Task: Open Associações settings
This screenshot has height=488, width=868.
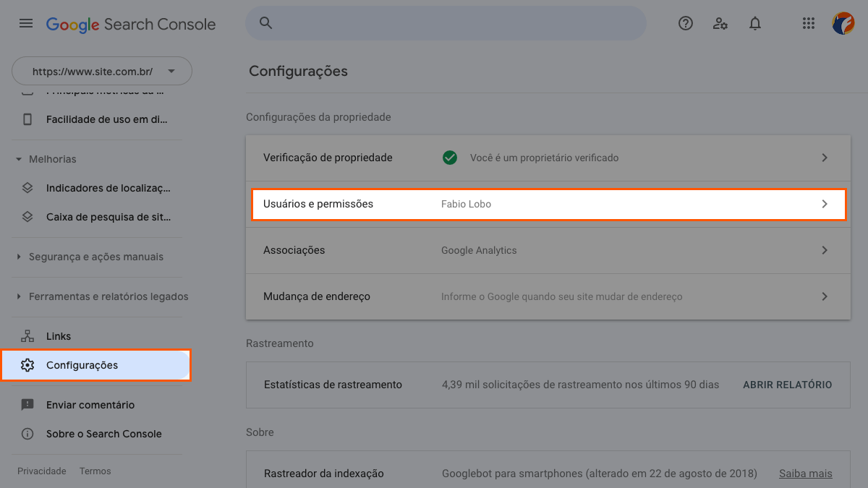Action: (x=548, y=250)
